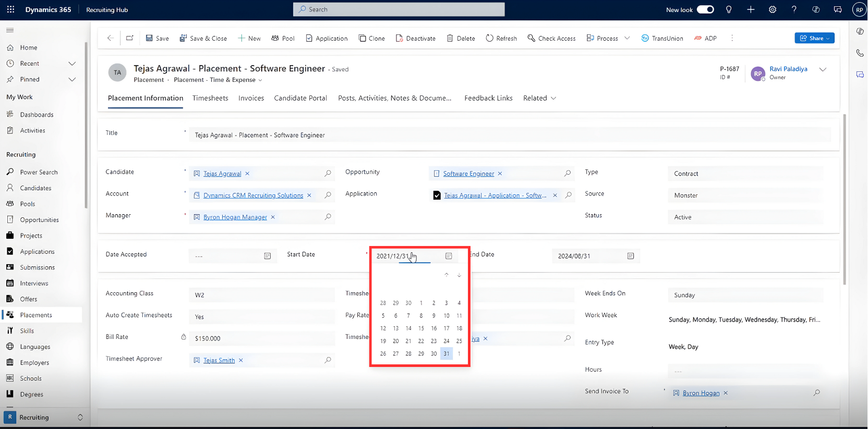Clear the Software Engineer opportunity value
Image resolution: width=868 pixels, height=429 pixels.
click(x=500, y=174)
